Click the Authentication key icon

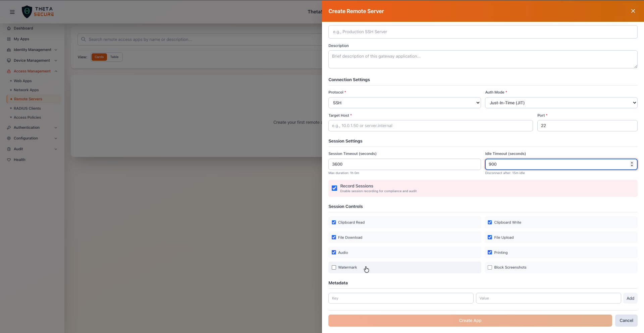(x=9, y=127)
